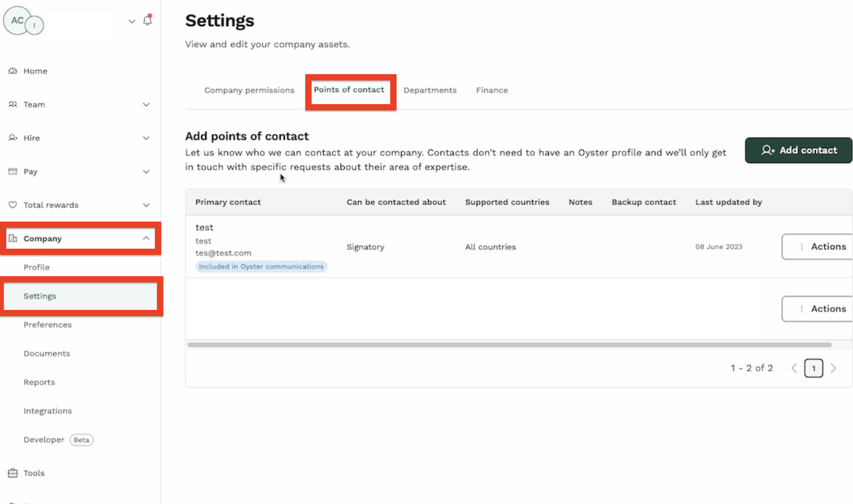The height and width of the screenshot is (504, 853).
Task: Open Actions for the test contact
Action: pos(817,247)
